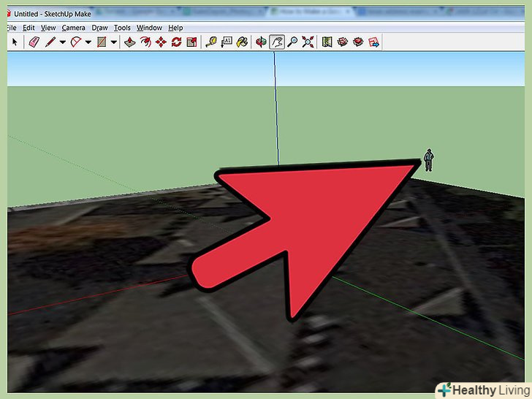The width and height of the screenshot is (532, 399).
Task: Select the Paint Bucket tool
Action: click(x=242, y=42)
